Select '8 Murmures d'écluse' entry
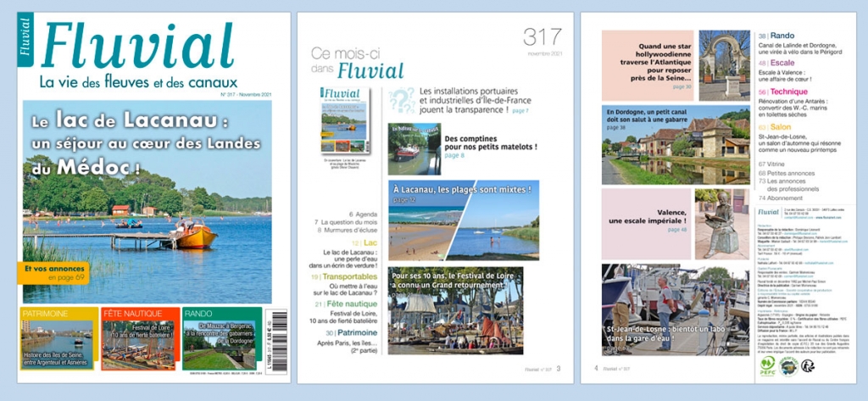The image size is (868, 401). pos(348,230)
